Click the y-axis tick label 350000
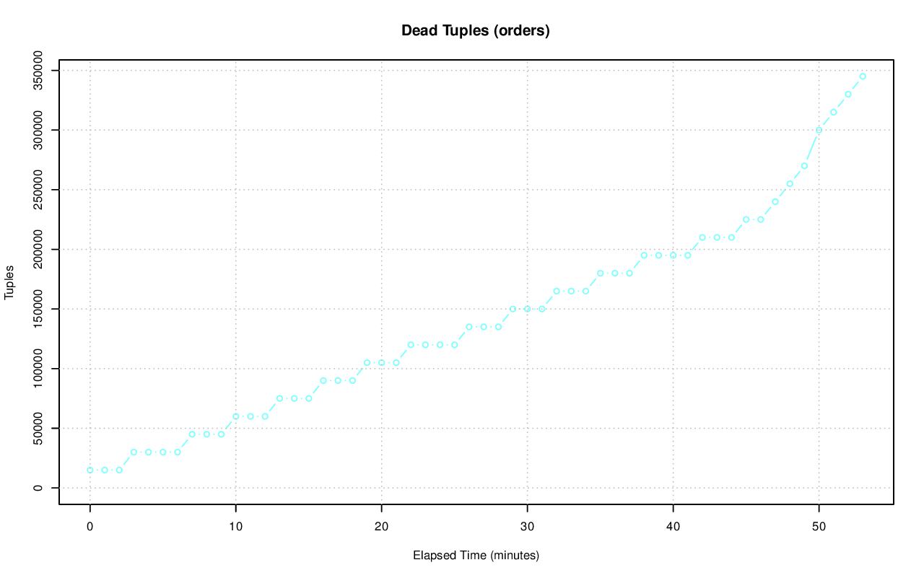The width and height of the screenshot is (924, 578). click(39, 70)
